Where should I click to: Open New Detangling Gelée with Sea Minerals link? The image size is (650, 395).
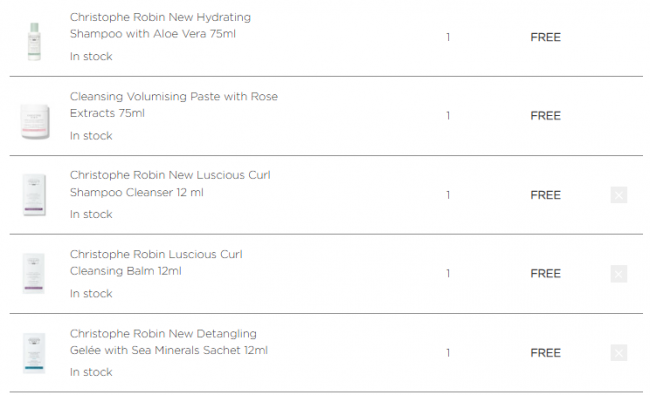pyautogui.click(x=169, y=342)
